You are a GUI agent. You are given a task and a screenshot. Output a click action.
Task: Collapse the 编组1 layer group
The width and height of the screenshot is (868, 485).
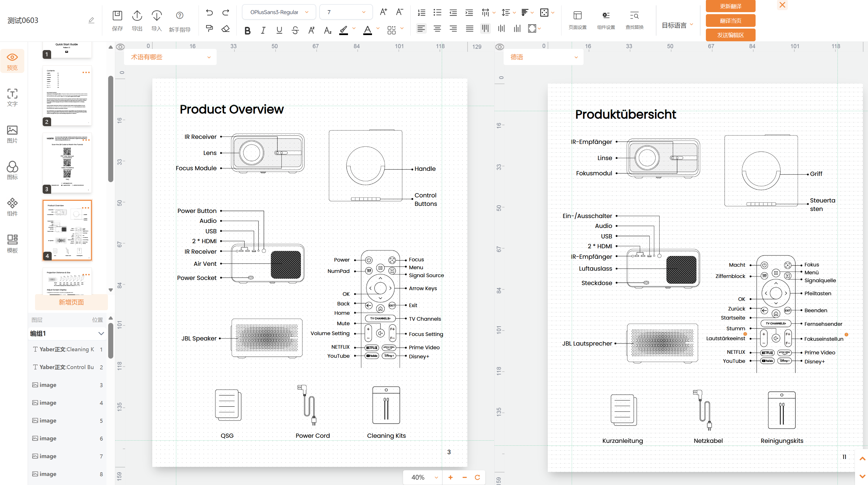click(101, 334)
